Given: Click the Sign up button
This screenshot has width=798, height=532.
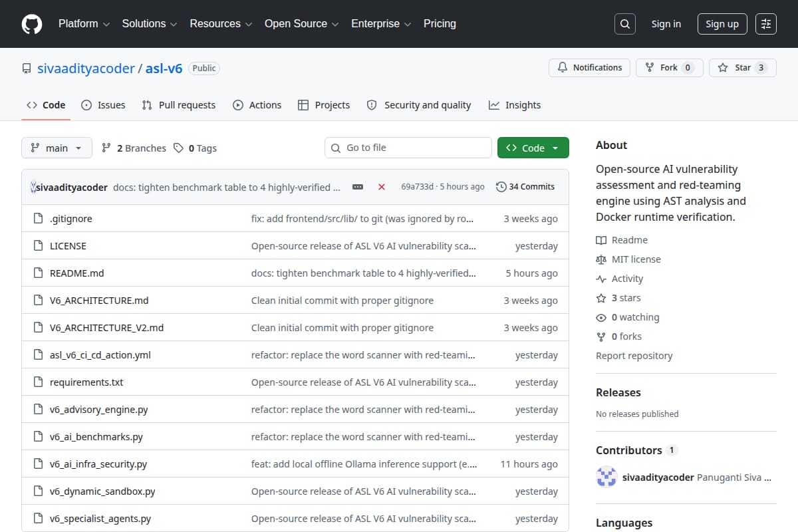Looking at the screenshot, I should (722, 24).
